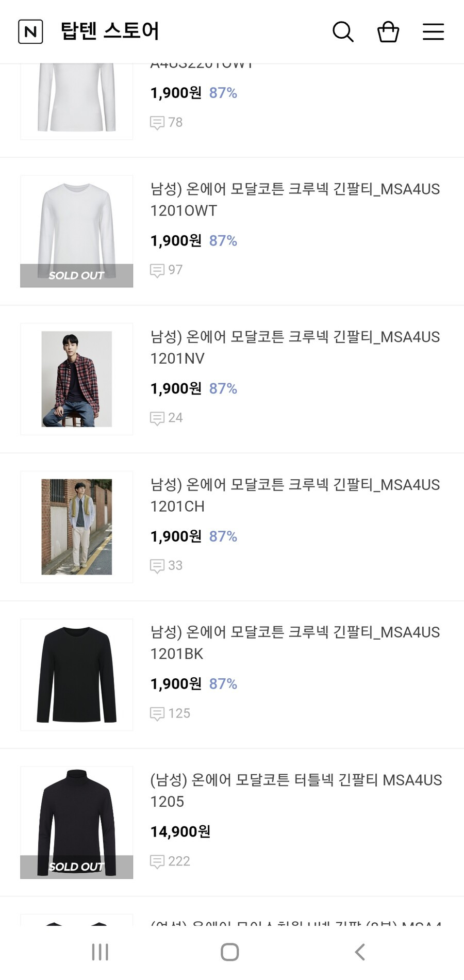The image size is (464, 980).
Task: Open the shopping basket icon
Action: point(388,31)
